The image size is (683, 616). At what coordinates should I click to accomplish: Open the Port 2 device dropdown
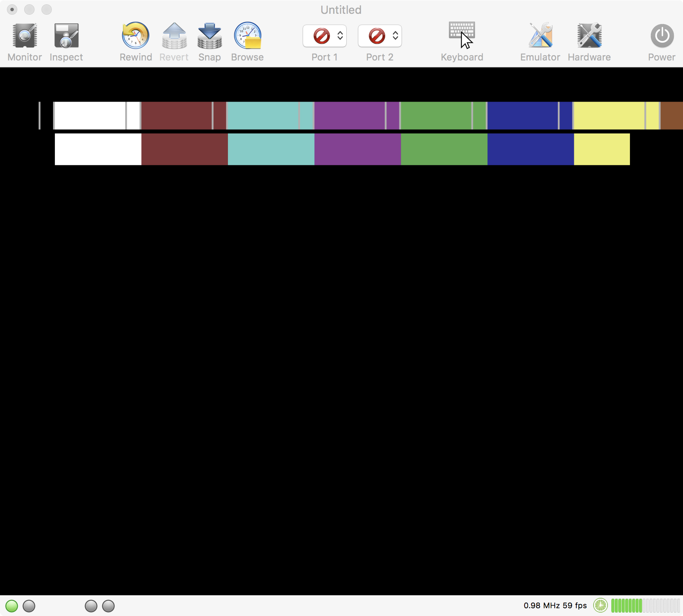380,36
